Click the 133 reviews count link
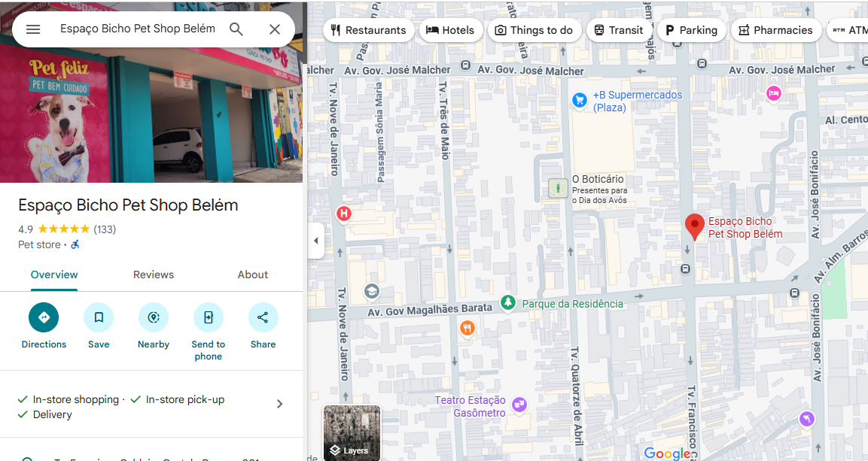The image size is (868, 461). [x=105, y=229]
